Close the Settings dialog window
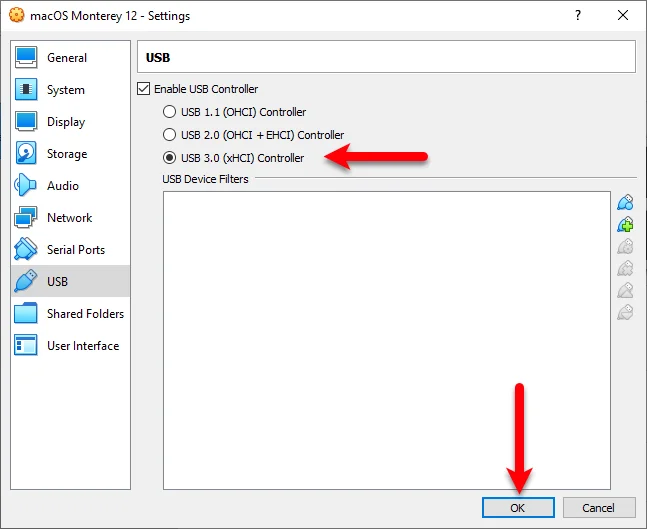 pos(623,15)
